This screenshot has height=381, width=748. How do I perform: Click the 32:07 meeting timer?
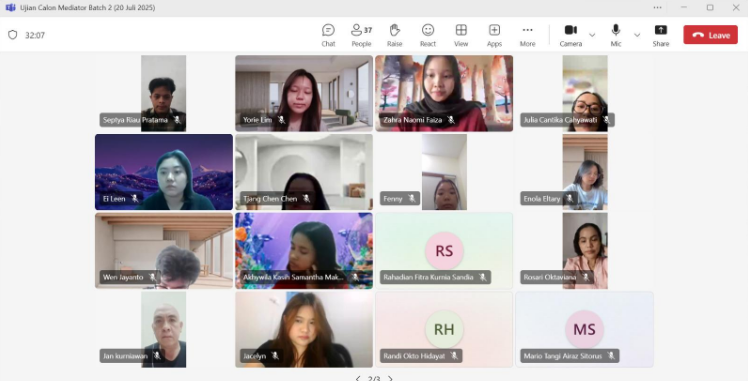(35, 35)
